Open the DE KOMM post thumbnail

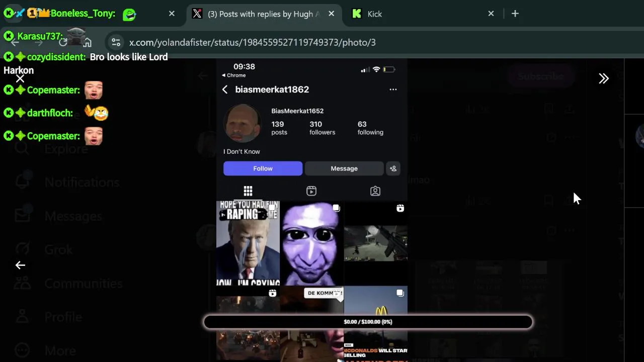[x=311, y=323]
